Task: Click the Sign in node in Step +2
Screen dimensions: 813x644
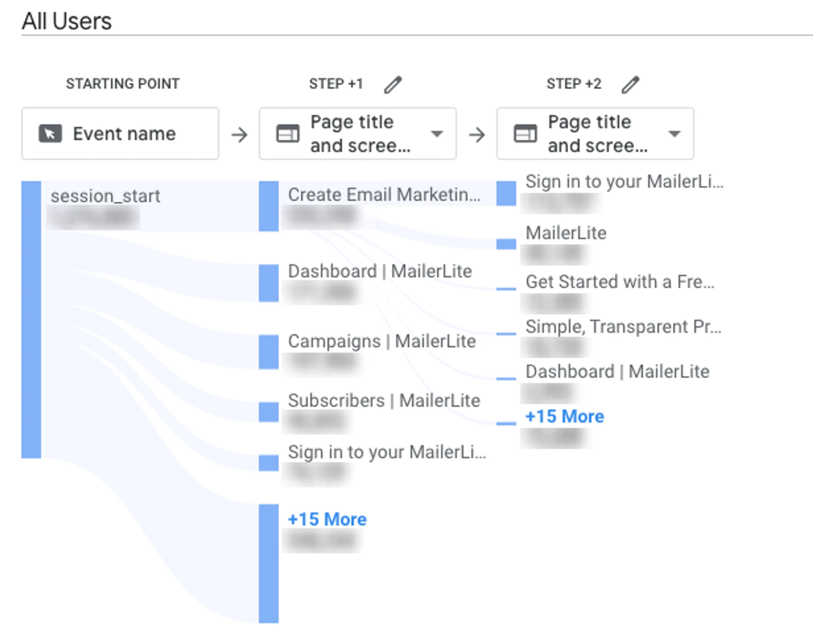Action: (x=624, y=182)
